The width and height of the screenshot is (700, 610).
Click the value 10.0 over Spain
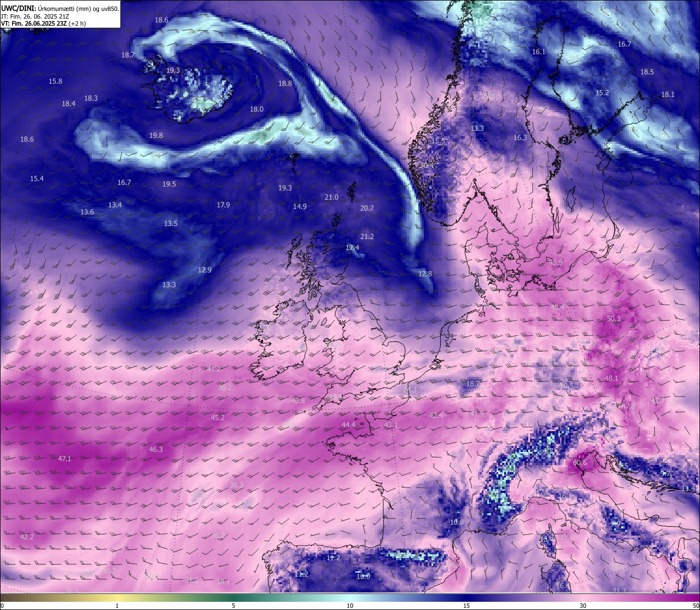[x=363, y=576]
